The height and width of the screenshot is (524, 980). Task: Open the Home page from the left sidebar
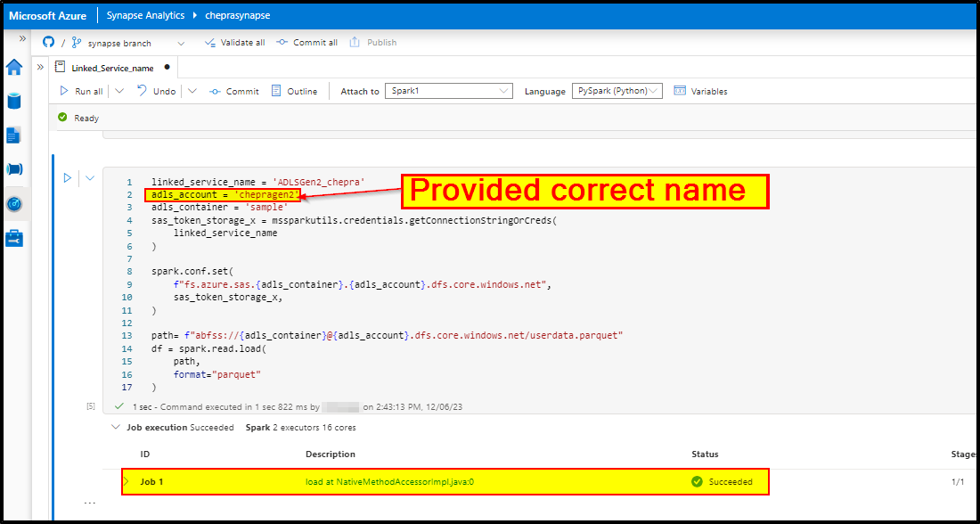coord(14,67)
